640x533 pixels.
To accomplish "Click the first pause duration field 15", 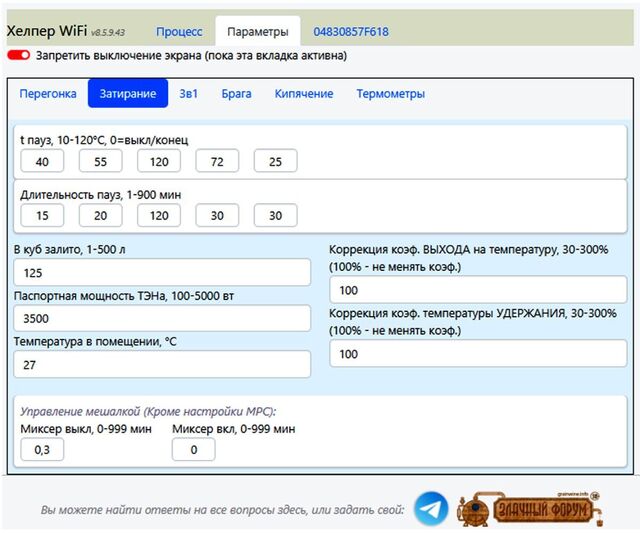I will coord(42,215).
